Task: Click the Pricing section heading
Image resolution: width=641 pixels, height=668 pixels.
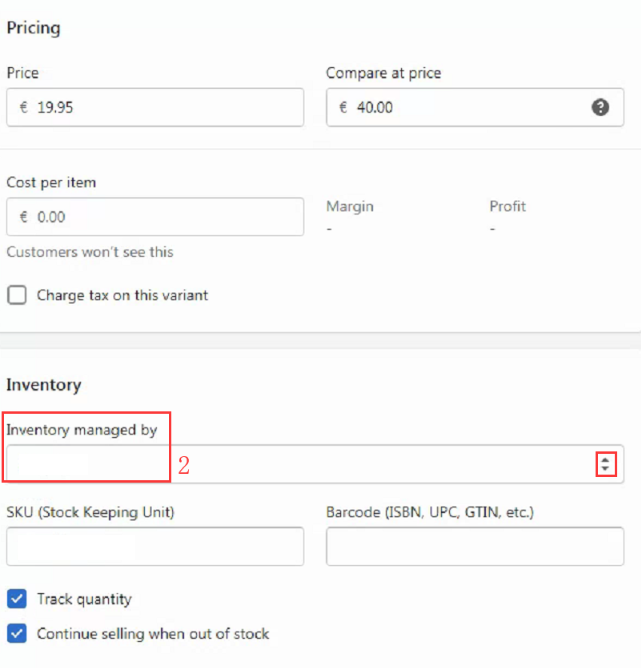Action: click(x=34, y=28)
